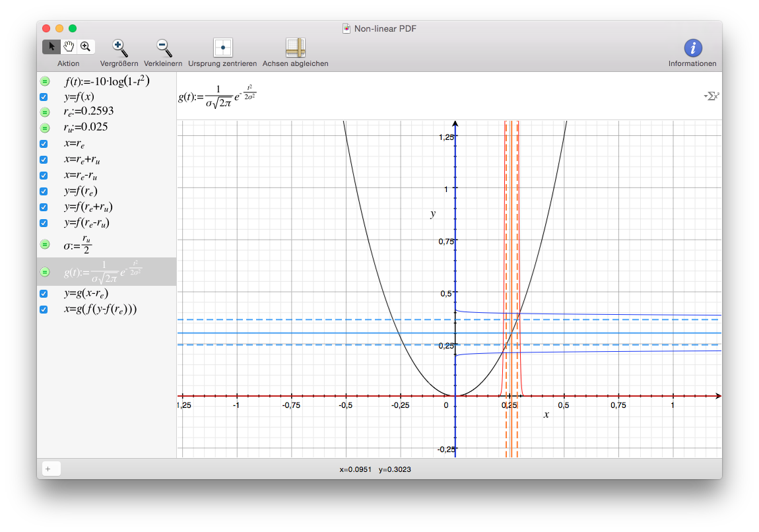The image size is (759, 532).
Task: Select the y=f(rₑ+rᵤ) equation row
Action: [106, 207]
